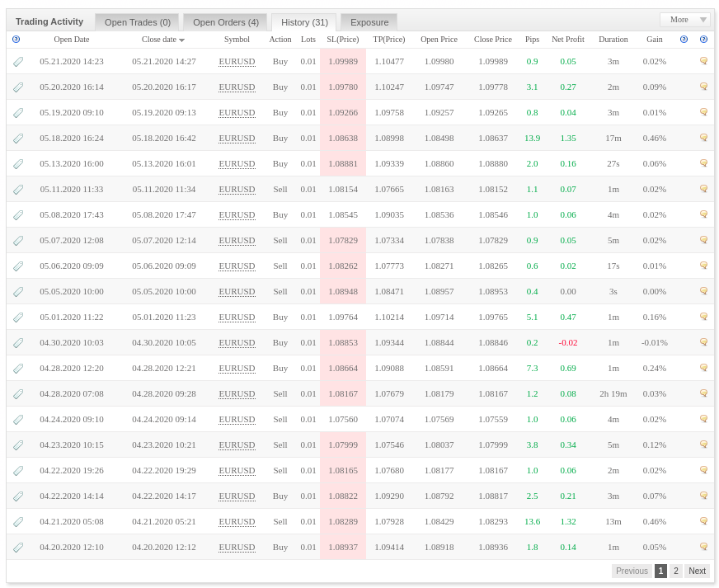Image resolution: width=719 pixels, height=588 pixels.
Task: Click open price 1.08037 cell
Action: (439, 445)
